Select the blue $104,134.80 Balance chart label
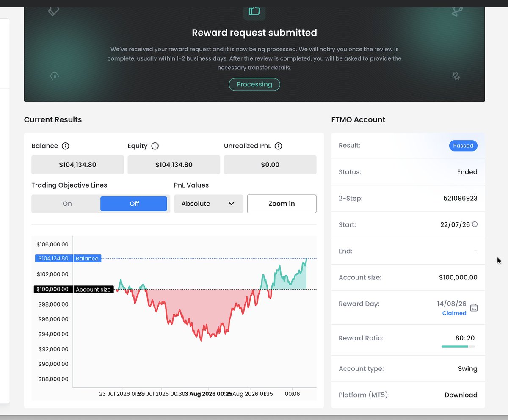This screenshot has height=420, width=508. [68, 258]
